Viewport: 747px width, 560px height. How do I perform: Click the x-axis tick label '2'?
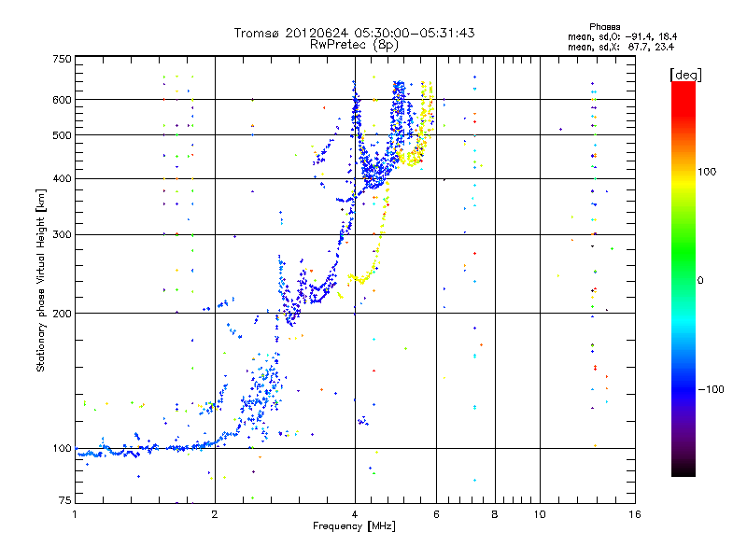tap(215, 514)
